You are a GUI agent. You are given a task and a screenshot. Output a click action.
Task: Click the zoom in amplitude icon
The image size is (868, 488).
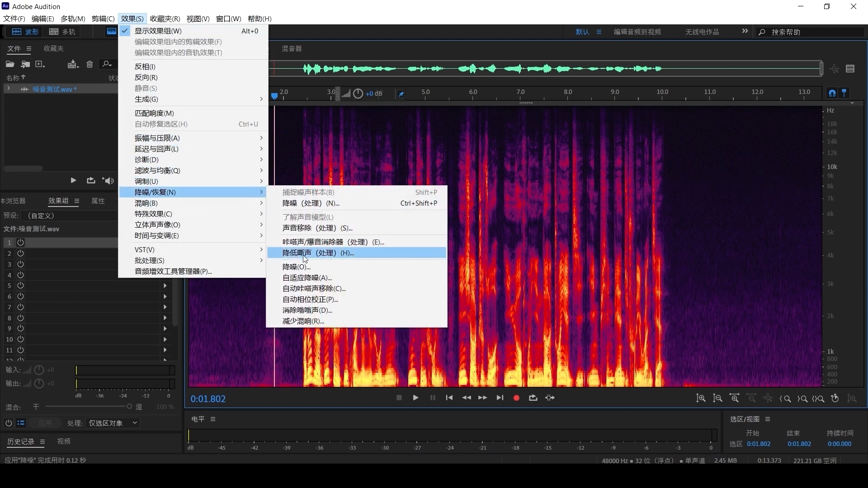701,399
